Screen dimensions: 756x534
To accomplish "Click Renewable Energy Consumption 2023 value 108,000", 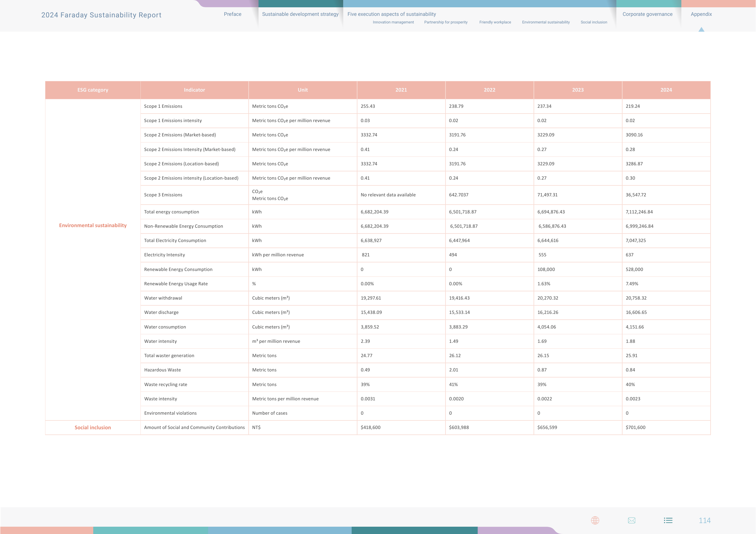I will pos(546,269).
